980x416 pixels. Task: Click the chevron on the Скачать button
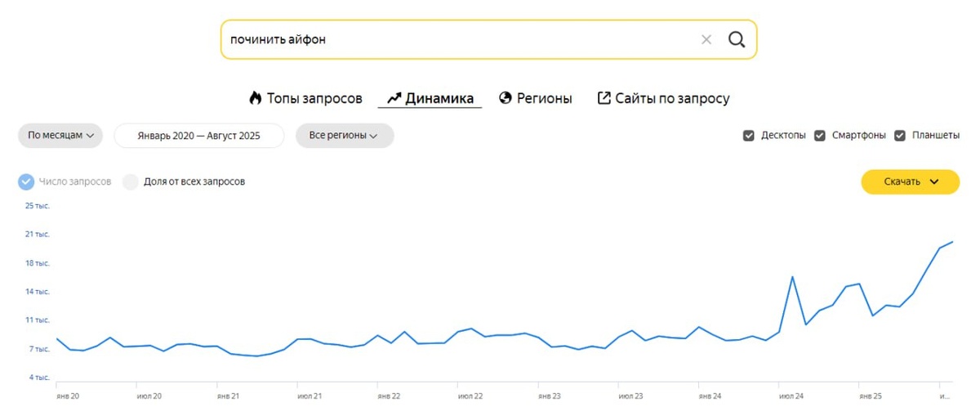point(934,181)
